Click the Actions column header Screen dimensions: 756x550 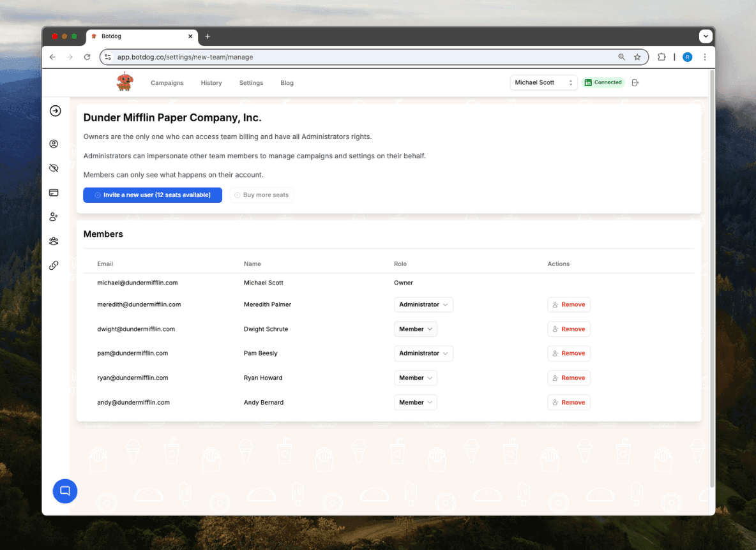(558, 264)
